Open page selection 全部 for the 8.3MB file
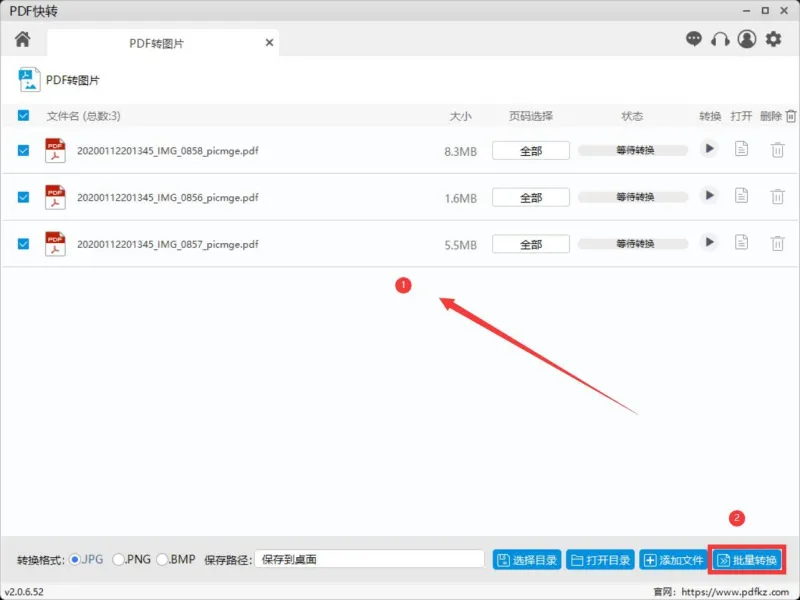 coord(531,151)
